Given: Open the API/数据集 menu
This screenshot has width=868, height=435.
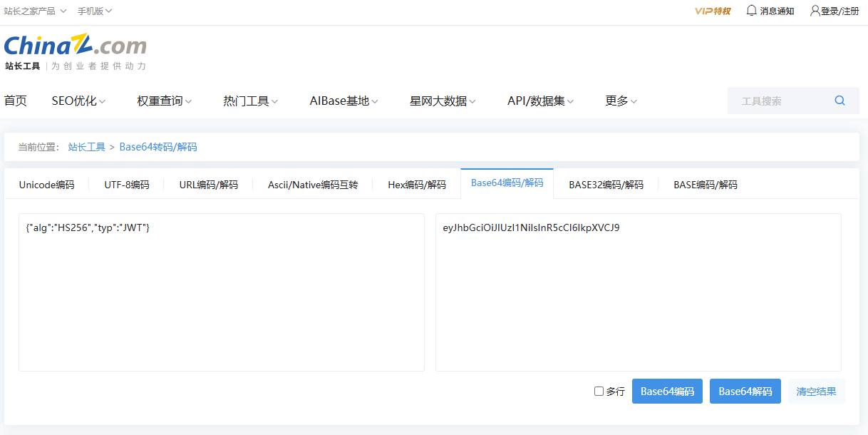Looking at the screenshot, I should [x=540, y=101].
